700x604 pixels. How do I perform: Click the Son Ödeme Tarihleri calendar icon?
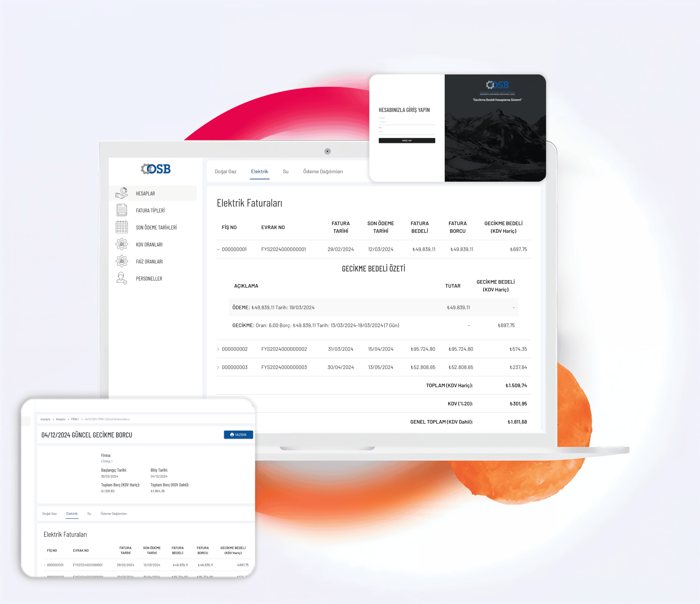pyautogui.click(x=122, y=227)
